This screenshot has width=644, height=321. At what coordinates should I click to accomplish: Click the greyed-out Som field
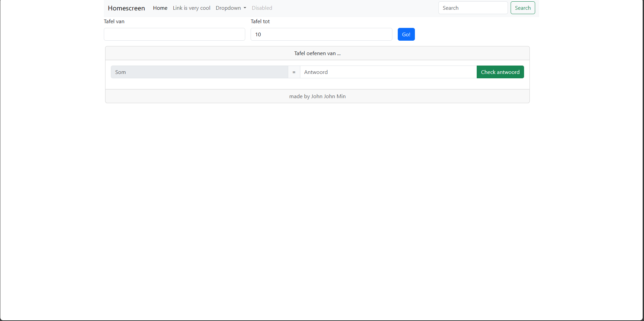pyautogui.click(x=200, y=72)
